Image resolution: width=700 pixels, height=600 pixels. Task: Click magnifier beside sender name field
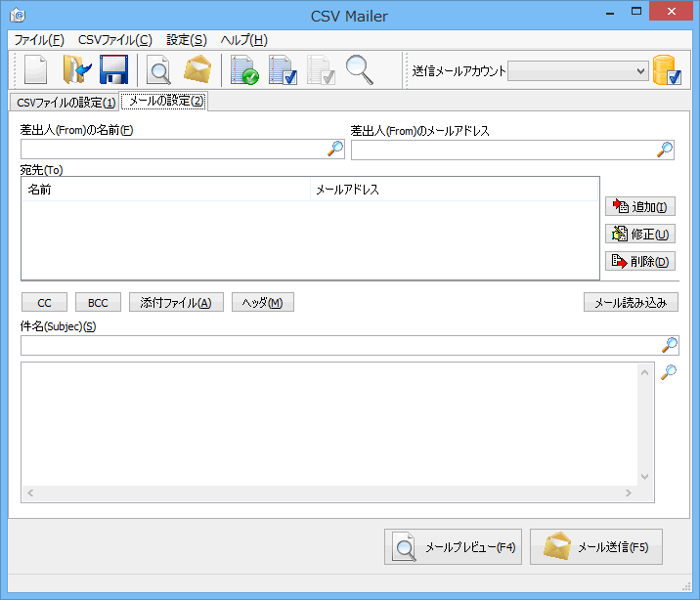tap(335, 149)
